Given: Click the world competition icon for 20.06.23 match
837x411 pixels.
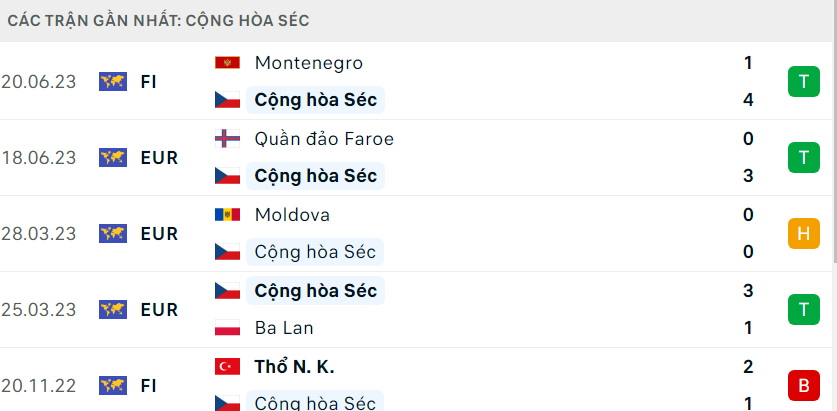Looking at the screenshot, I should (x=113, y=82).
